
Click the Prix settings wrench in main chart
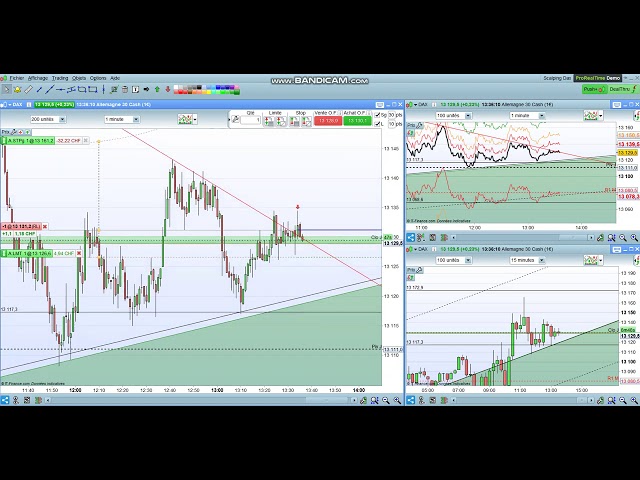click(x=13, y=132)
